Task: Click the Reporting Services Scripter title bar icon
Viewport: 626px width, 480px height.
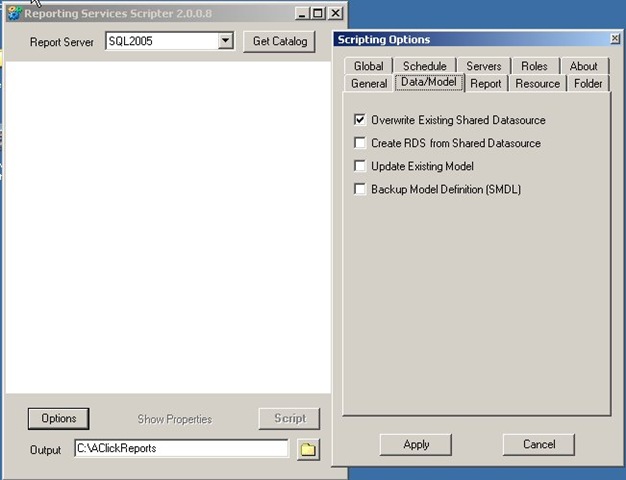Action: tap(15, 13)
